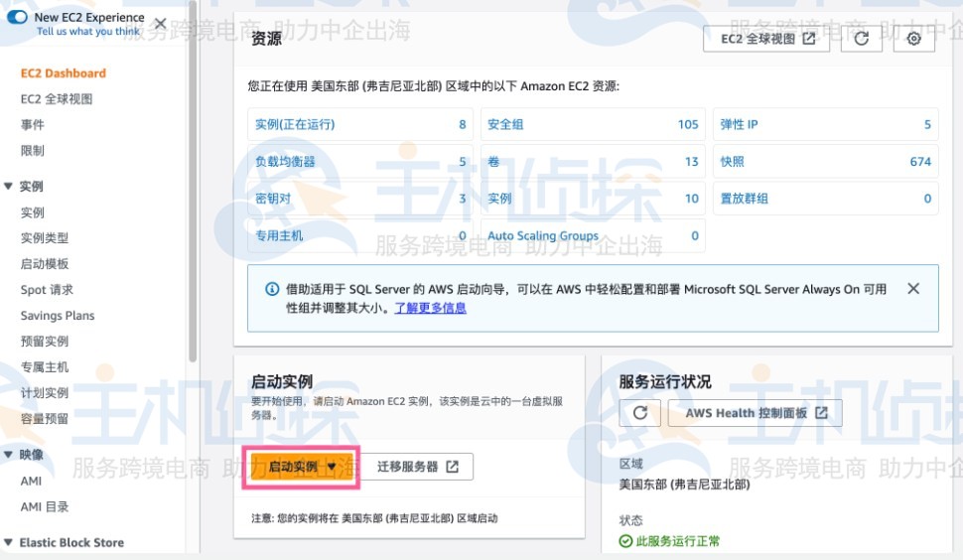Open 弹性 IP resource link
Screen dimensions: 963x560
pyautogui.click(x=739, y=124)
